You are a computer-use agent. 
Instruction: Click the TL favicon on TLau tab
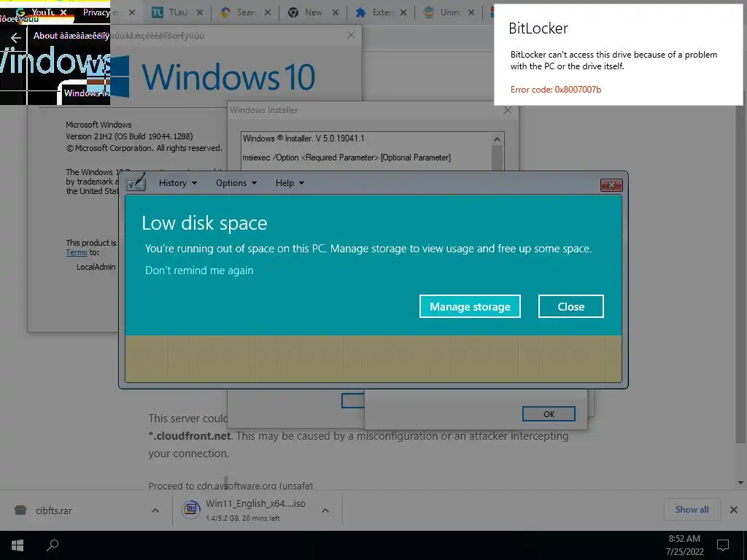[x=158, y=12]
